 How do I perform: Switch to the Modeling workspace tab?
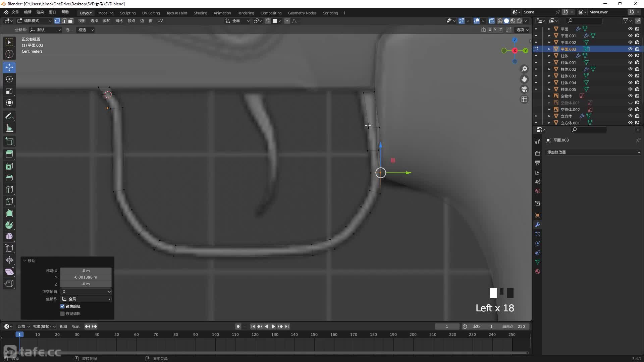106,13
